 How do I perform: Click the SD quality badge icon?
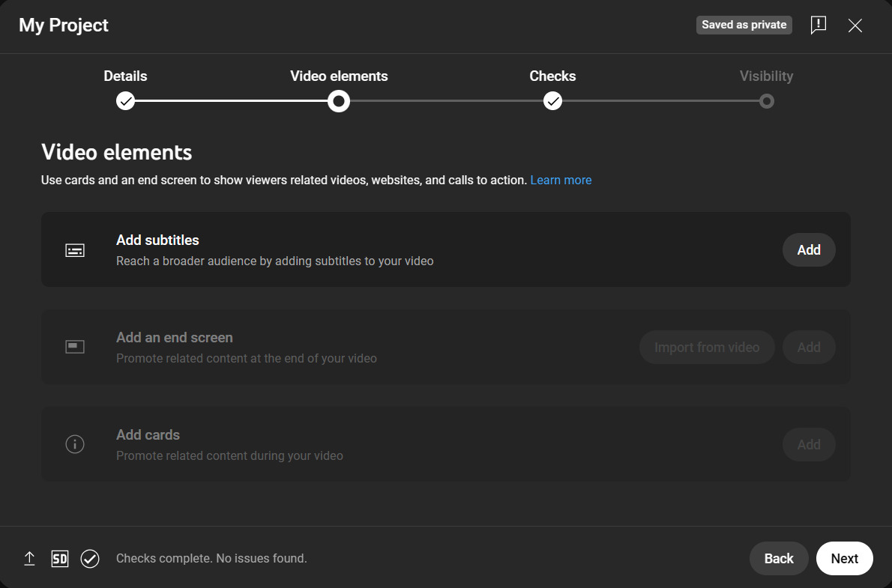[60, 558]
